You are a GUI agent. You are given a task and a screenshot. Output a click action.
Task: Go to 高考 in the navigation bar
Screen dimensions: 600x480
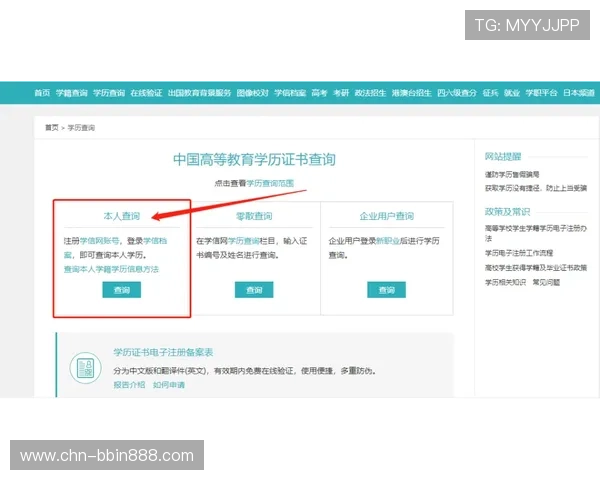320,93
